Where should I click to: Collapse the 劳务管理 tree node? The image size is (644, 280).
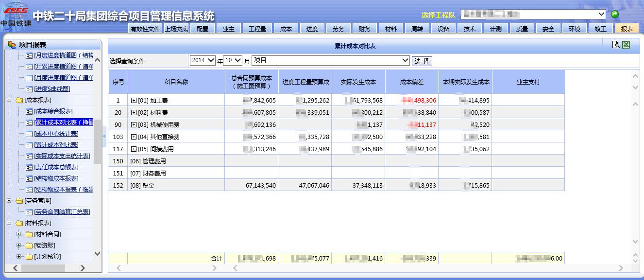click(x=9, y=201)
